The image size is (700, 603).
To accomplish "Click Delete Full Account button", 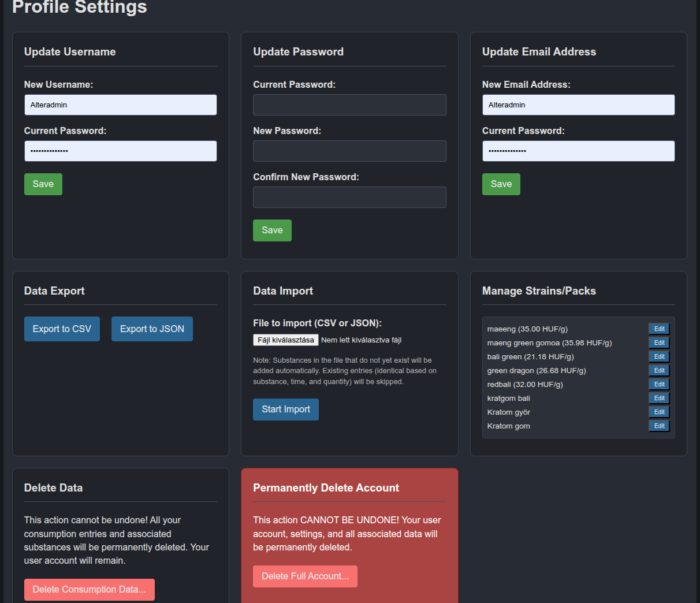I will coord(305,576).
